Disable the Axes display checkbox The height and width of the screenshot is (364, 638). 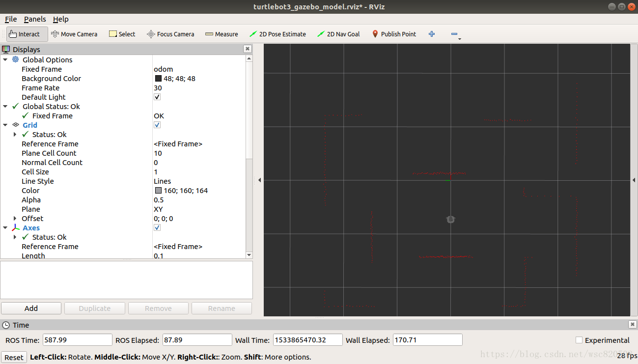pyautogui.click(x=157, y=228)
